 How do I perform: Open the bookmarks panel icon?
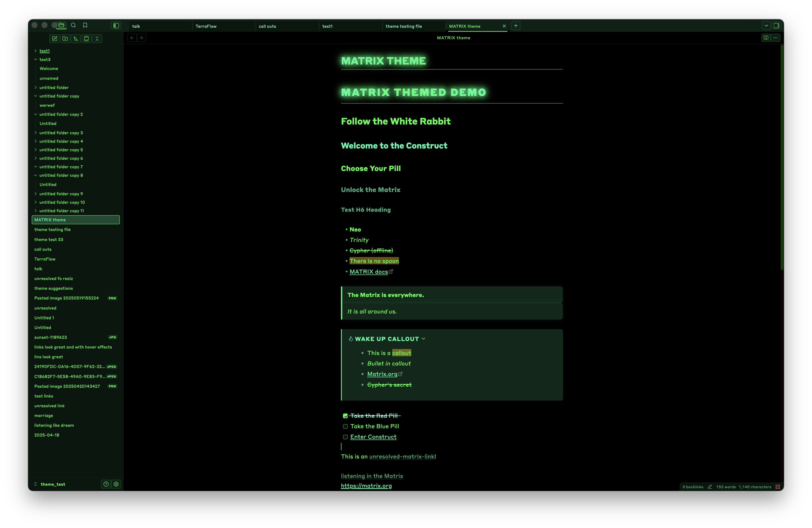tap(85, 25)
